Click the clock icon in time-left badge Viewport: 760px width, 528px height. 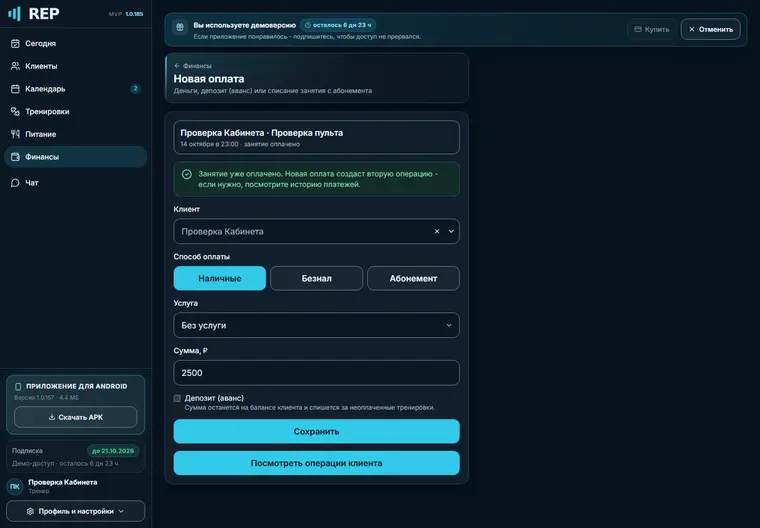coord(307,25)
